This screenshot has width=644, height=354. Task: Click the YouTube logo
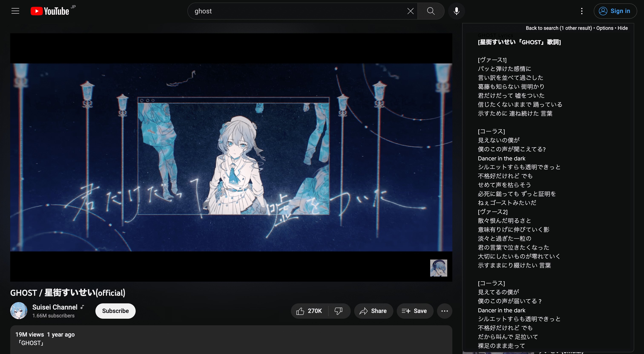point(50,11)
